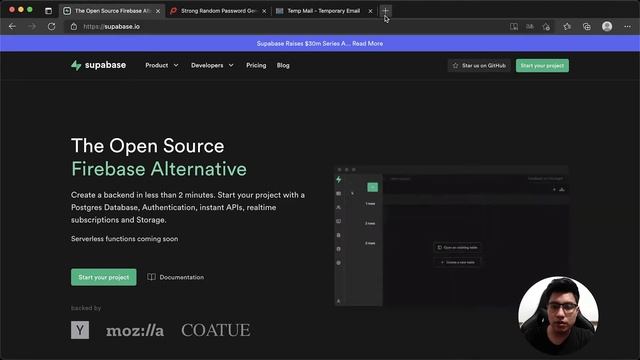Open browser settings and more menu
The image size is (640, 360).
[x=627, y=27]
